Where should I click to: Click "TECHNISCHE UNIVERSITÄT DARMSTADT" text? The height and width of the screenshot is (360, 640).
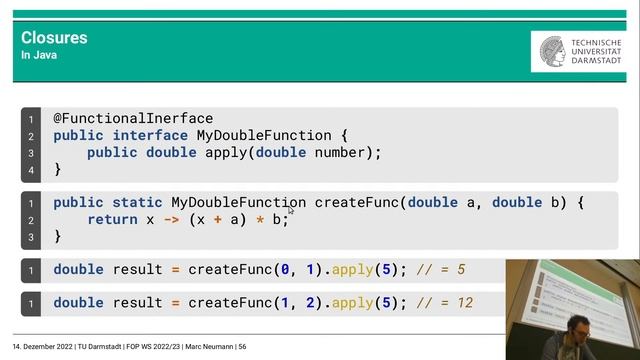596,51
